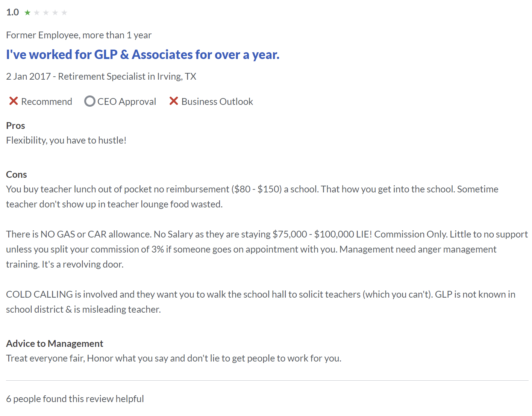Click the fifth gray rating star
The height and width of the screenshot is (416, 532).
tap(64, 13)
